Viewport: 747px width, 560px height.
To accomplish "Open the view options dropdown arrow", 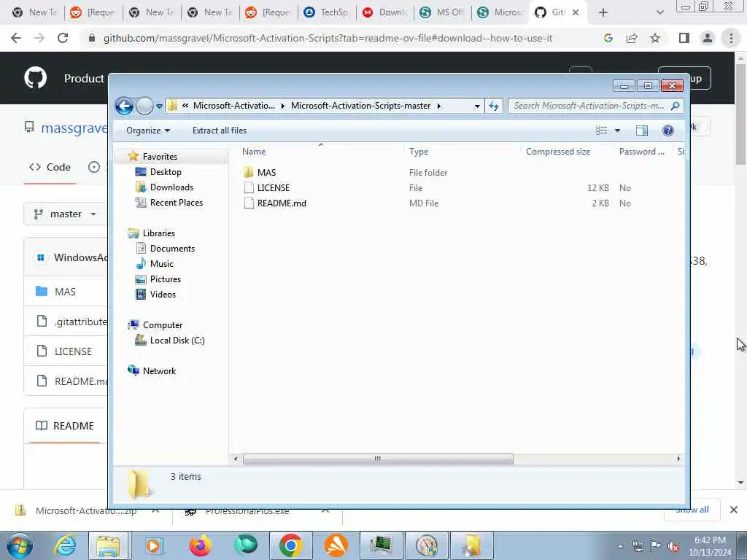I will 617,131.
